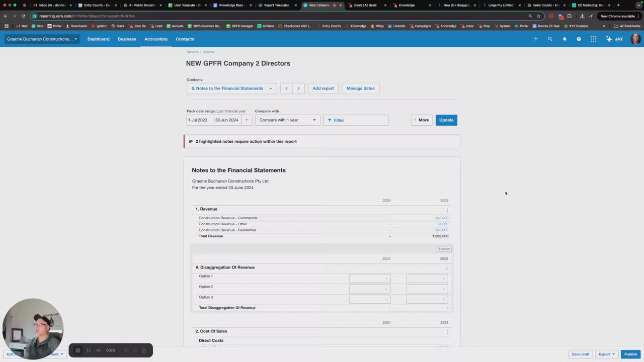Viewport: 644px width, 362px height.
Task: Go to the next report page arrow
Action: pos(298,88)
